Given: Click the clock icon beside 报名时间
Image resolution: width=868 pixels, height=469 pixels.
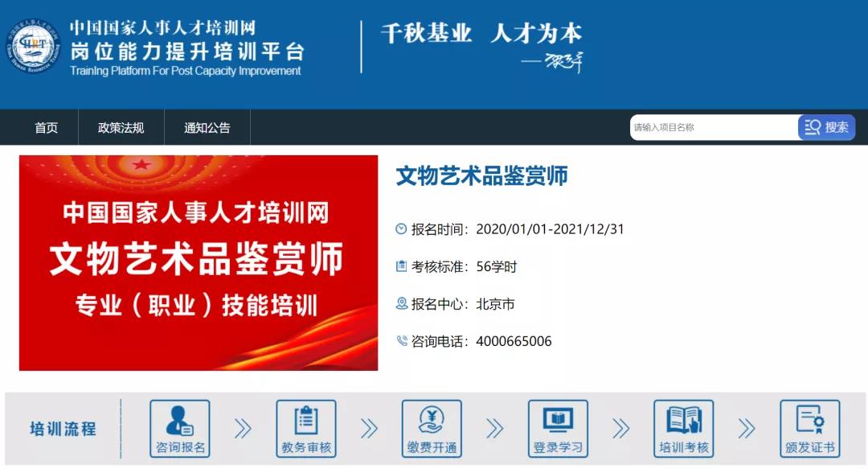Looking at the screenshot, I should click(x=401, y=229).
